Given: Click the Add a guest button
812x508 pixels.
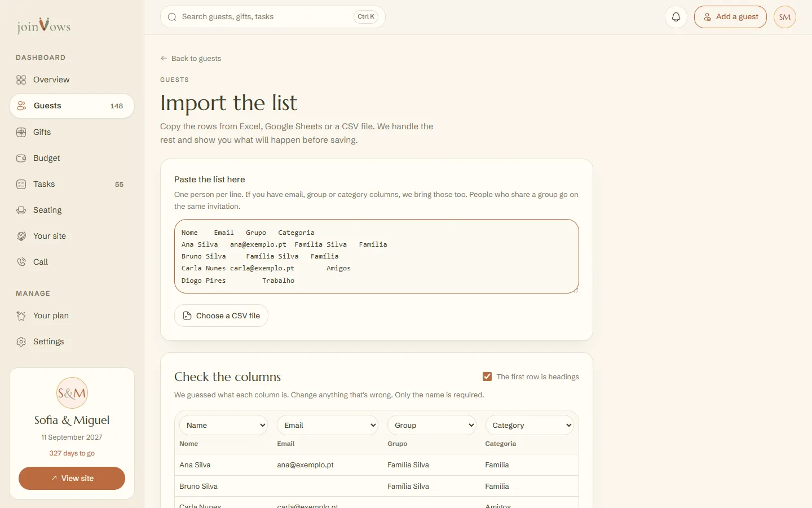Looking at the screenshot, I should (x=730, y=17).
